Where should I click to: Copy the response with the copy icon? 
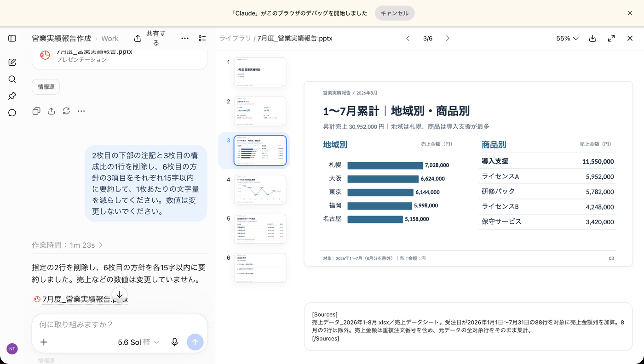[x=36, y=111]
